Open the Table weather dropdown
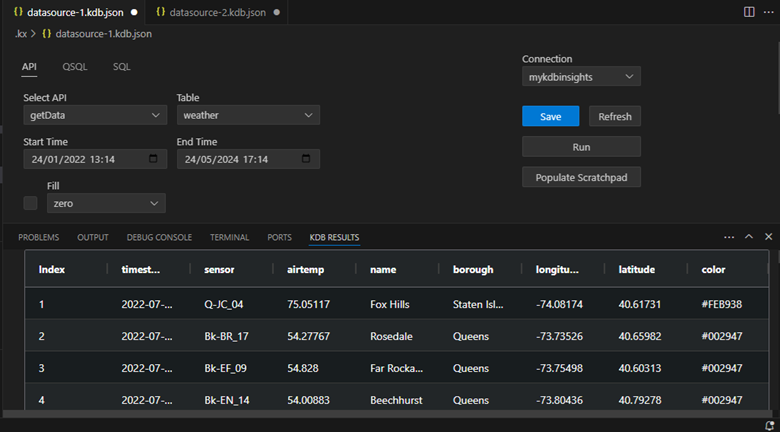 coord(248,115)
